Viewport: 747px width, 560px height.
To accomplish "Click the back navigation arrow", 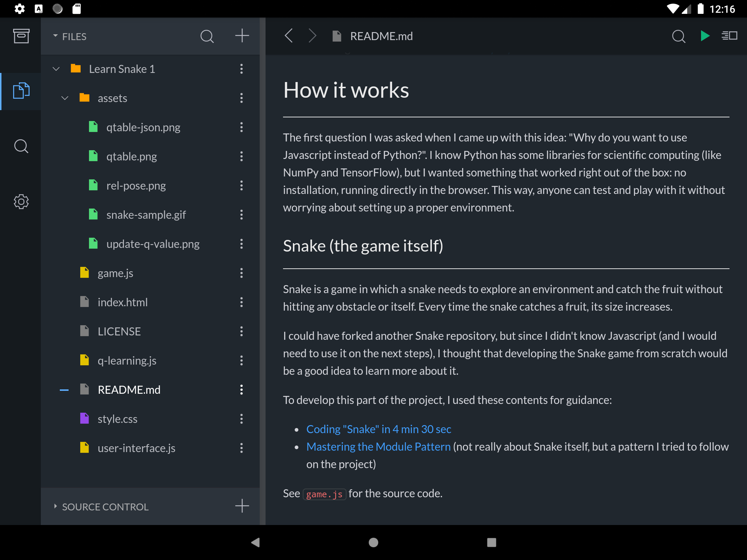I will 288,36.
